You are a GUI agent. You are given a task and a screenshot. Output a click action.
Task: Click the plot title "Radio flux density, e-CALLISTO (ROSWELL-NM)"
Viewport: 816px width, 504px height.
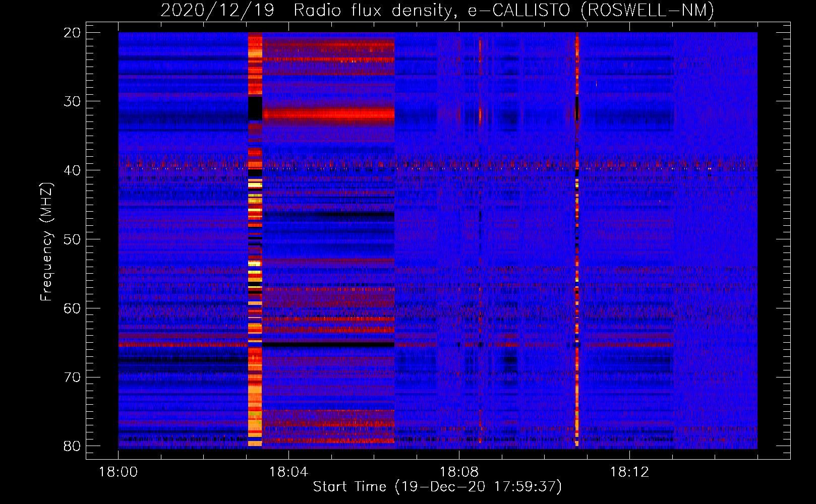(504, 10)
